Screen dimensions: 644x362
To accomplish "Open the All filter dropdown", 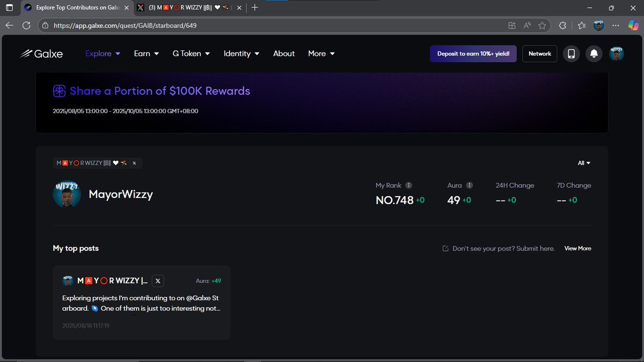I will [x=584, y=163].
